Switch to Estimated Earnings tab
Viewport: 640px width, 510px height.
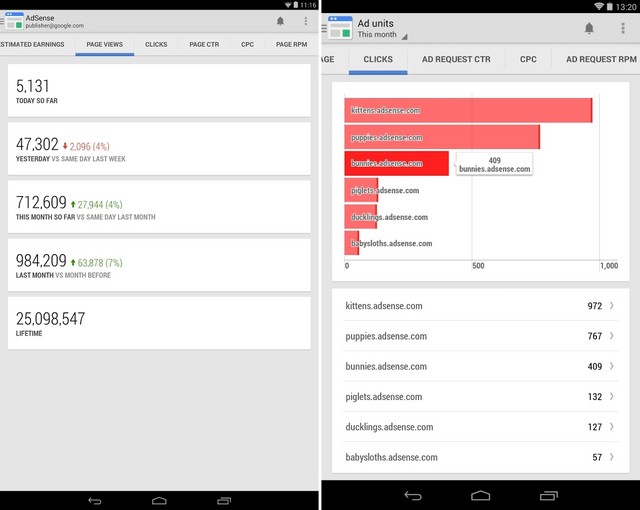tap(32, 44)
